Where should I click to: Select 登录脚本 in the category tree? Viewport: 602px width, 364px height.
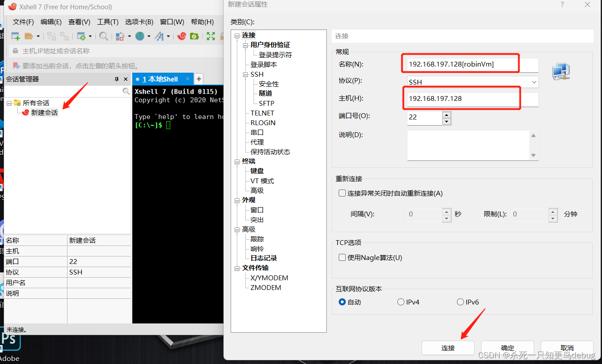pyautogui.click(x=264, y=64)
